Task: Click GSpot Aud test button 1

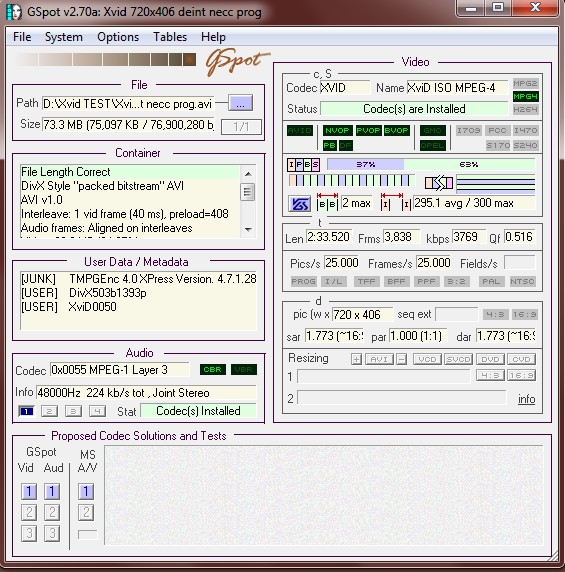Action: coord(52,491)
